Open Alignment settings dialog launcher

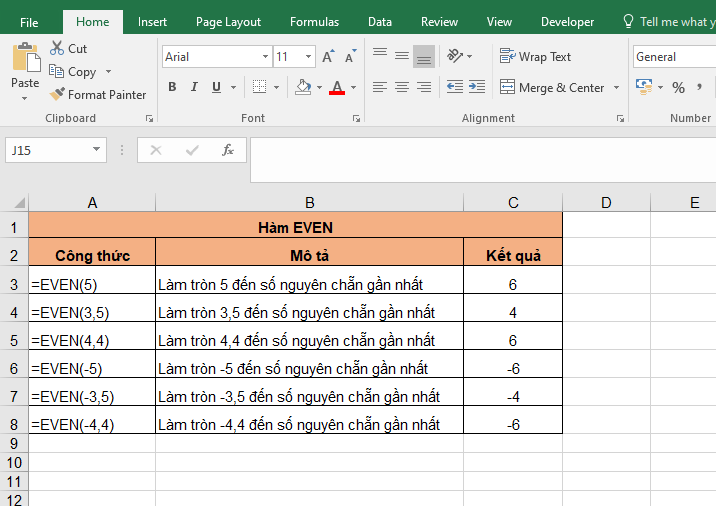[620, 118]
